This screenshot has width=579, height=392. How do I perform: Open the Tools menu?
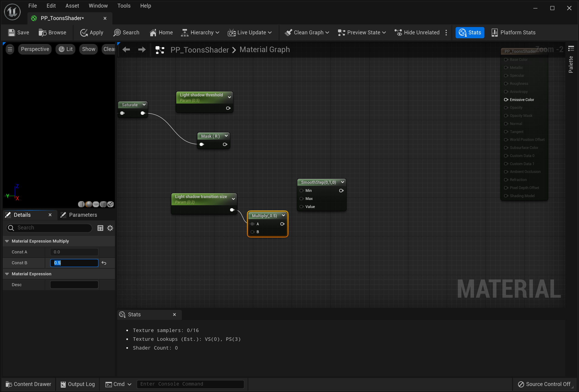pyautogui.click(x=124, y=6)
